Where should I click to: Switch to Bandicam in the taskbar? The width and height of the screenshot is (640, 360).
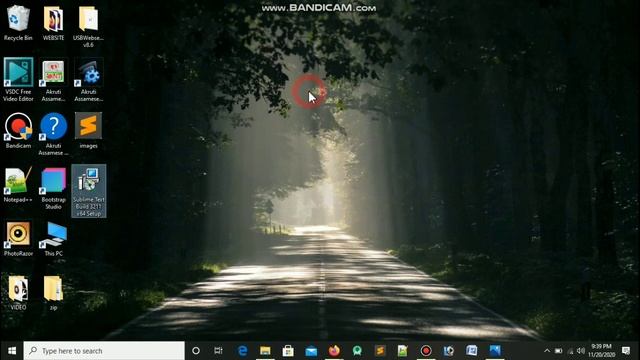(426, 351)
